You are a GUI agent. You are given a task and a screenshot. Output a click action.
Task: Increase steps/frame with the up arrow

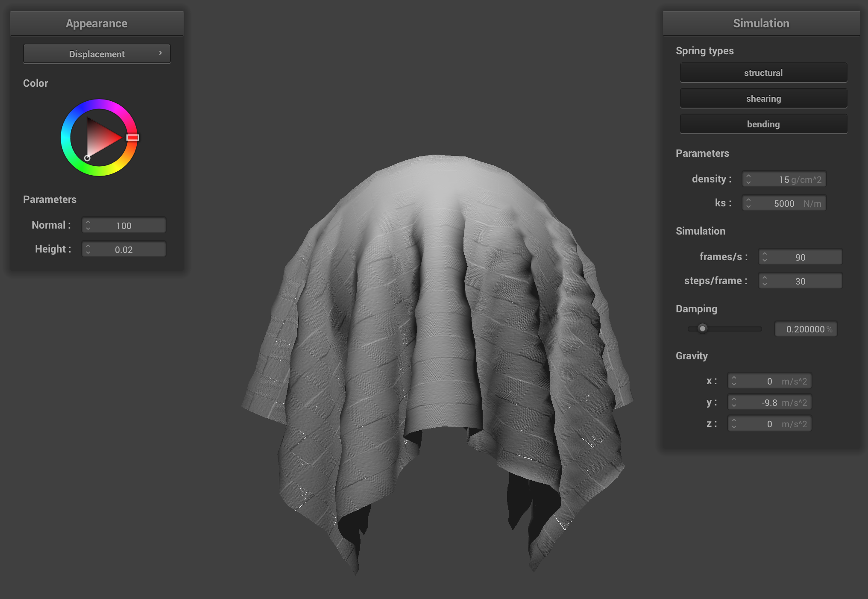[x=765, y=277]
